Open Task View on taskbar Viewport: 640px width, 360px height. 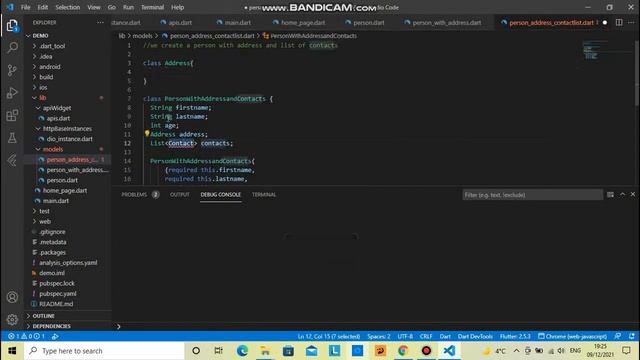[x=219, y=351]
